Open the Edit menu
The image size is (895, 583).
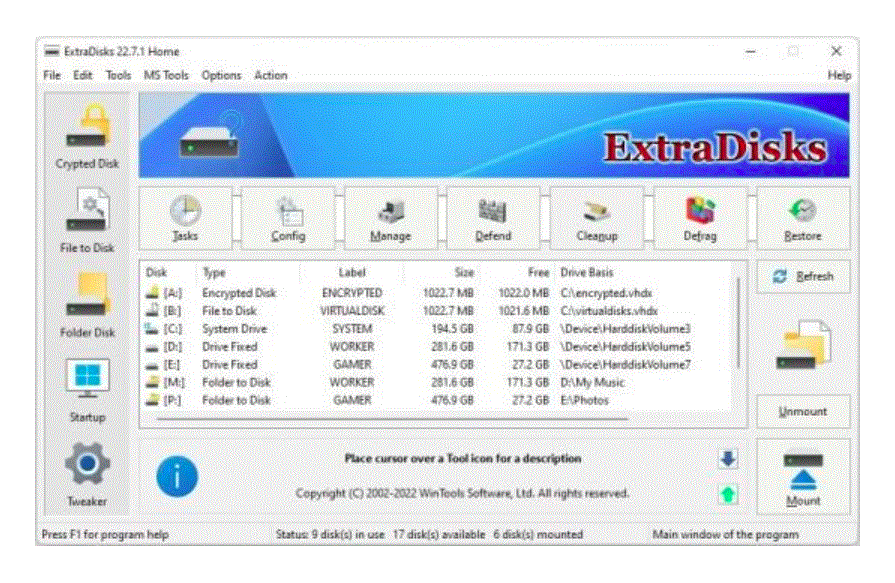pyautogui.click(x=82, y=75)
